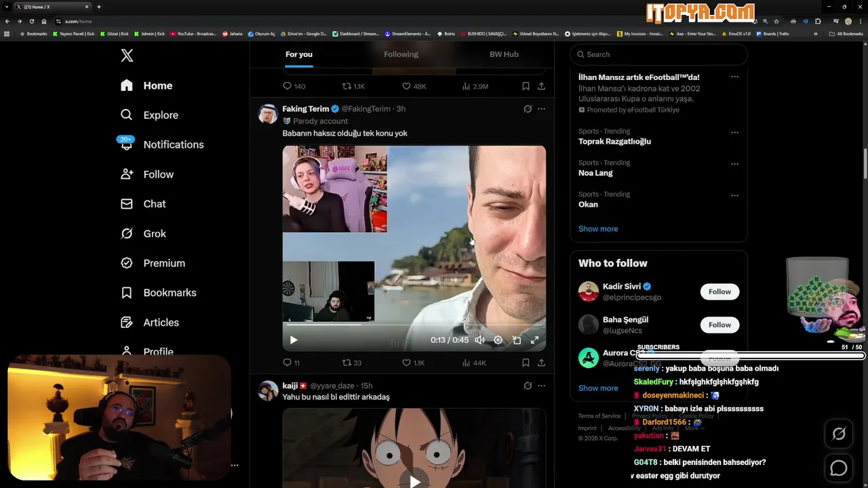The height and width of the screenshot is (488, 868).
Task: Reply to the post with 140 replies
Action: [294, 86]
